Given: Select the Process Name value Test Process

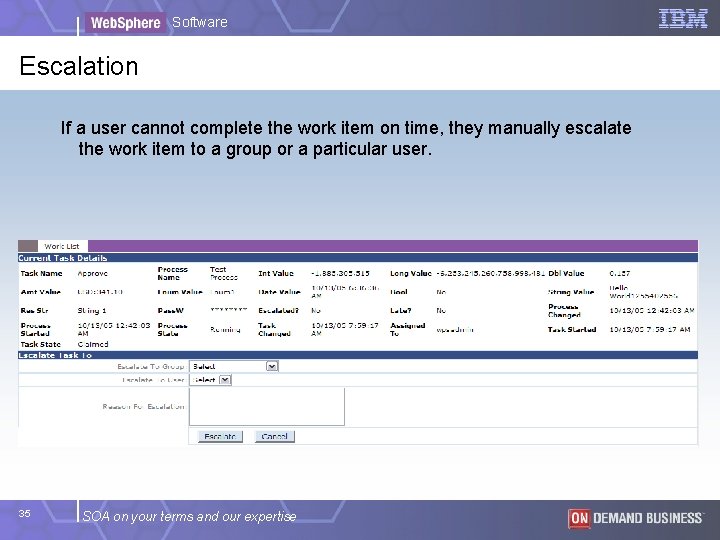Looking at the screenshot, I should click(x=224, y=273).
